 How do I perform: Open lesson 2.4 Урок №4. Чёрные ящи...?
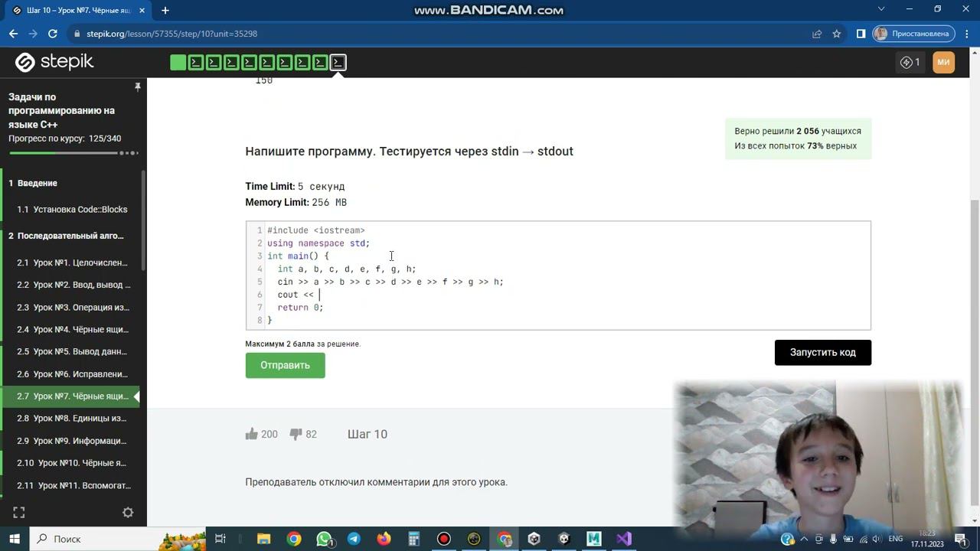[x=73, y=329]
